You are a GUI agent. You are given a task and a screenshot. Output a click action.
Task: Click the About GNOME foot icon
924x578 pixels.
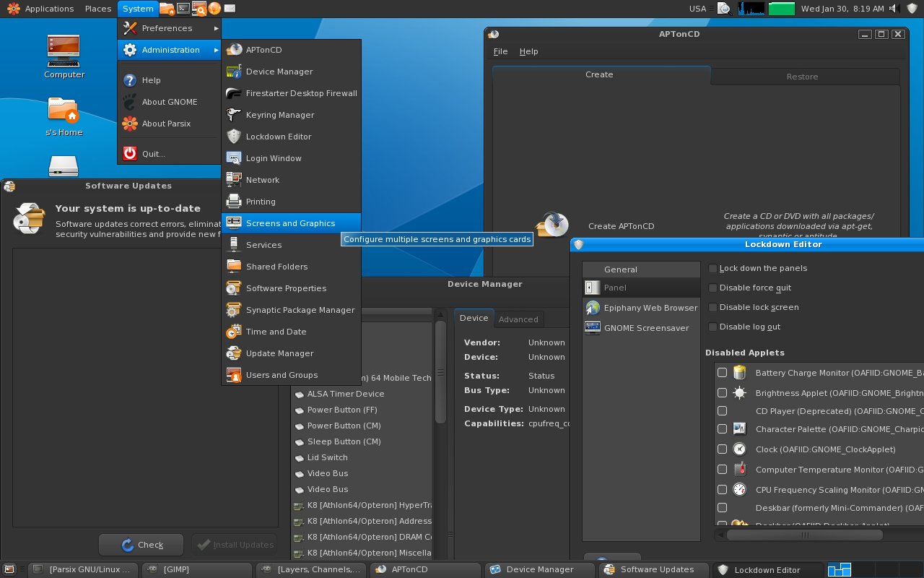(x=130, y=102)
